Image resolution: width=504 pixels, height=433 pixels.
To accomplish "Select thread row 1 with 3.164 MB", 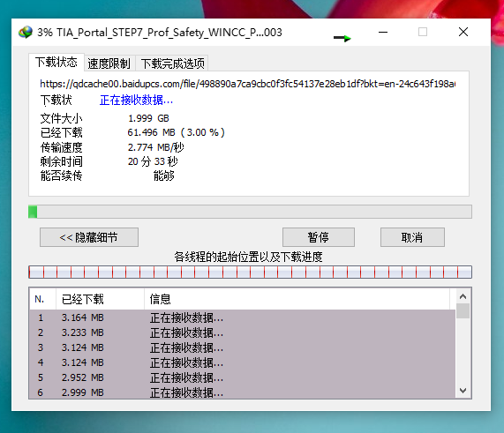I will pyautogui.click(x=243, y=317).
